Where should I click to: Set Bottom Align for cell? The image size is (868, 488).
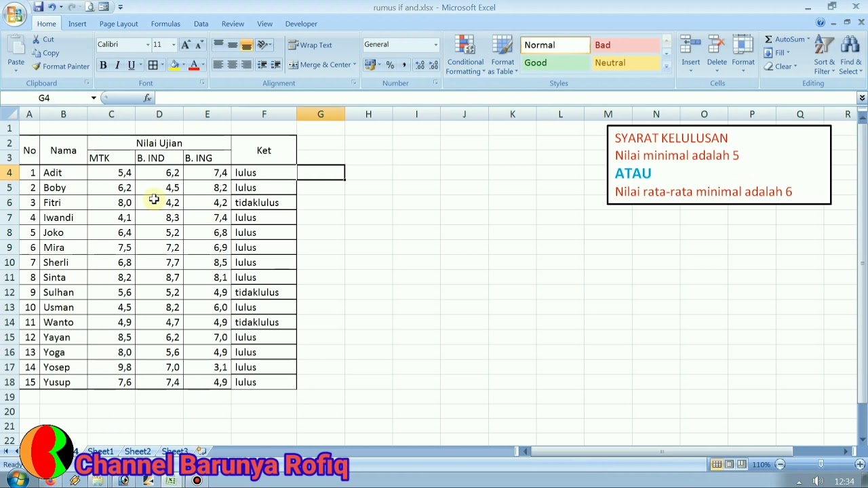coord(246,45)
